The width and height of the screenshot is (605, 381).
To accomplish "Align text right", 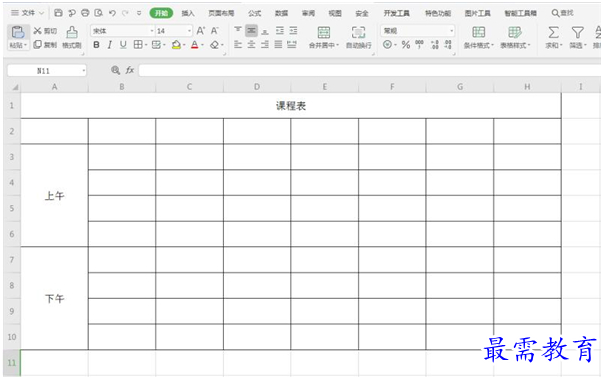I will (x=265, y=45).
